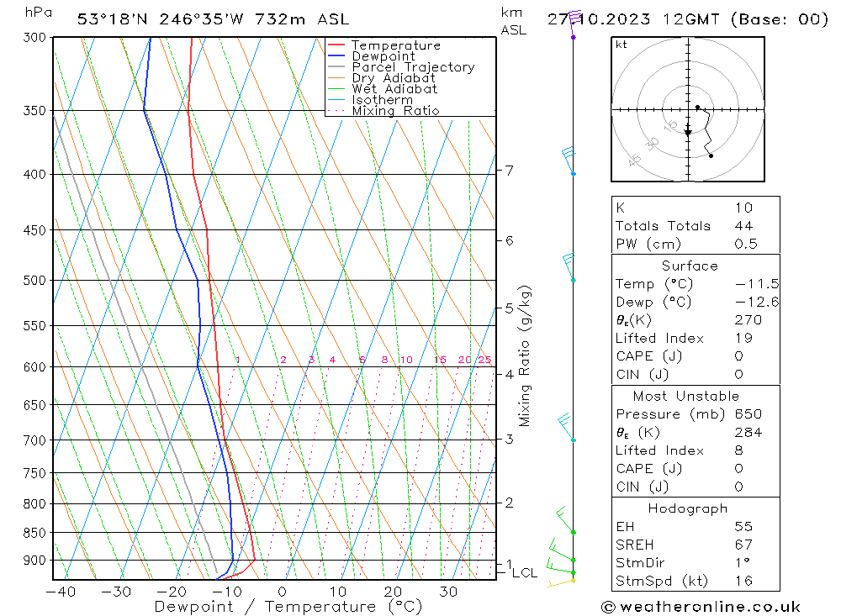Click the 600 pressure level label
Screen dimensions: 841x616
pos(34,367)
